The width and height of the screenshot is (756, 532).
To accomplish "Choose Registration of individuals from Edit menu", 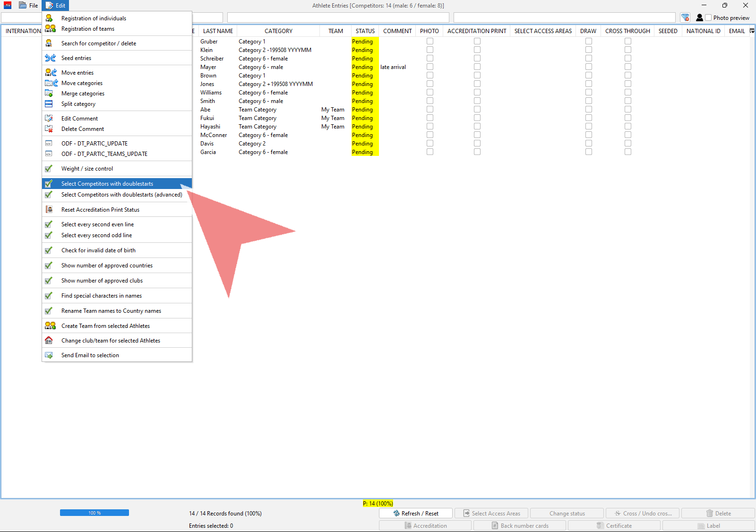I will 94,18.
